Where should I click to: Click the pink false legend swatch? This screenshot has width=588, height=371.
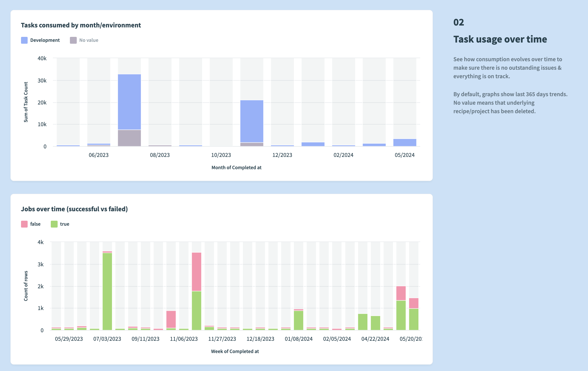click(x=24, y=224)
